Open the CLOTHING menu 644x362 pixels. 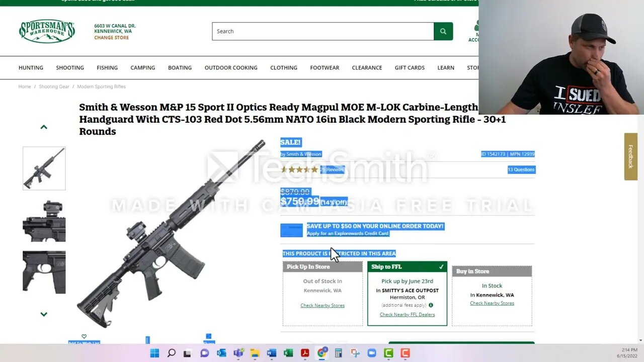(x=284, y=68)
